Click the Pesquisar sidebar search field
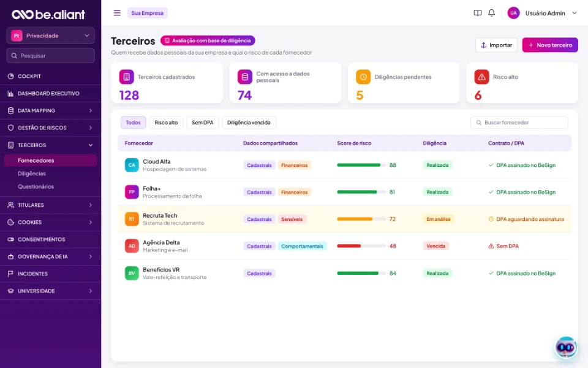This screenshot has width=588, height=368. (51, 56)
